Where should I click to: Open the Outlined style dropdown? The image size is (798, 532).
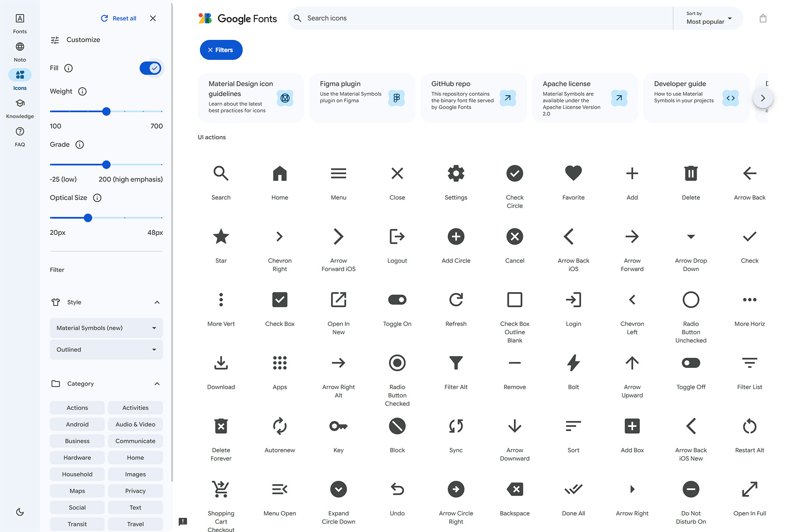tap(106, 349)
